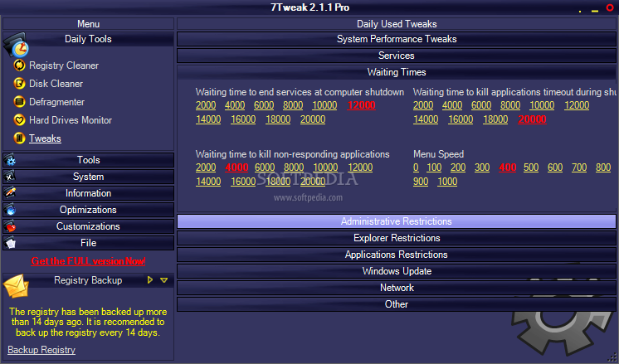Image resolution: width=619 pixels, height=364 pixels.
Task: Set kill applications timeout to 2000
Action: [423, 105]
